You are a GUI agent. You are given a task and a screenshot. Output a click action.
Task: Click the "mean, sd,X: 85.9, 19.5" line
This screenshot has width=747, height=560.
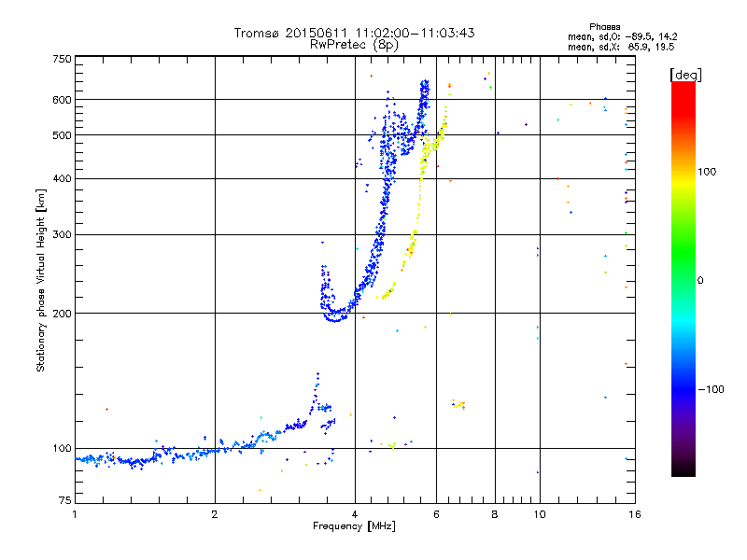[621, 48]
